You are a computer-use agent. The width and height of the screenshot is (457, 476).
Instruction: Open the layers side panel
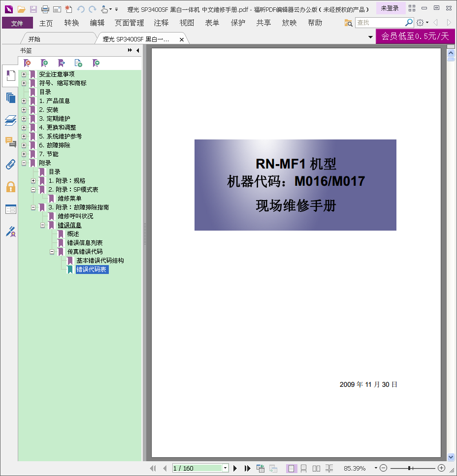tap(11, 120)
